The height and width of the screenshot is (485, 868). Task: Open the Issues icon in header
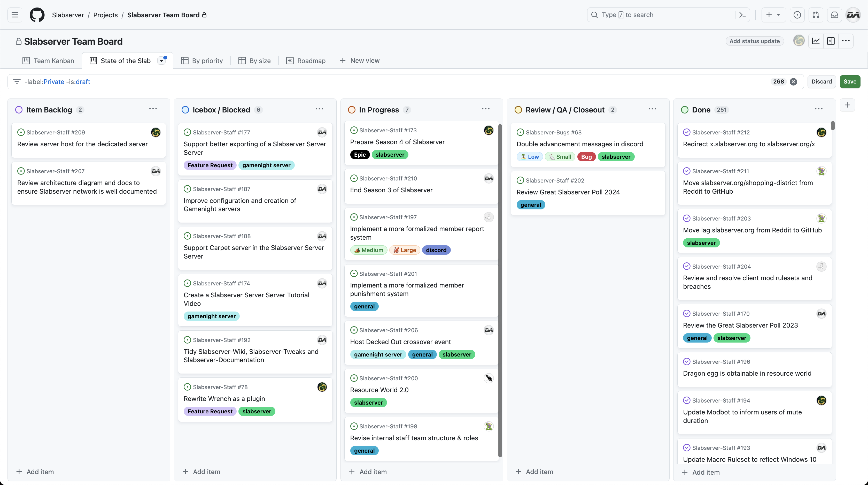(797, 15)
